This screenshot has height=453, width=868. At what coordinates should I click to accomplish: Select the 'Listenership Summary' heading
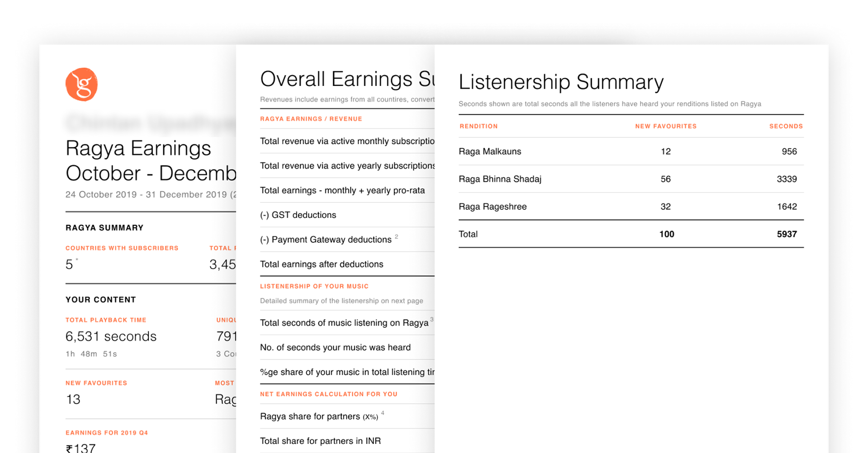(561, 82)
